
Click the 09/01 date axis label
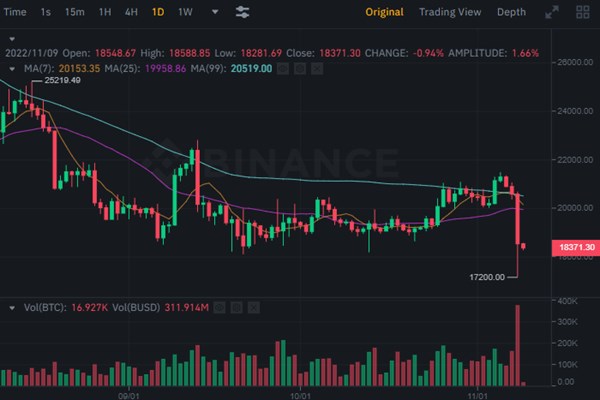tap(129, 396)
